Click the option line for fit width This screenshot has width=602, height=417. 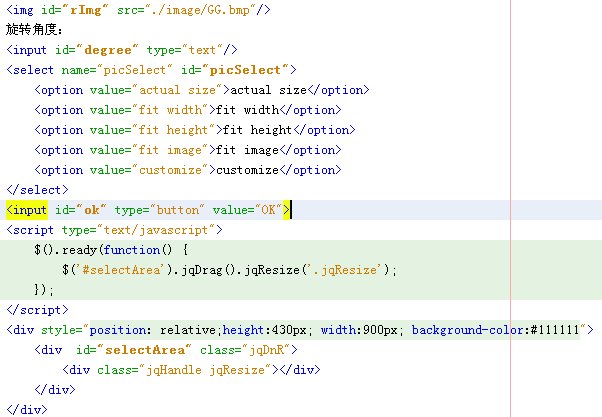tap(188, 110)
